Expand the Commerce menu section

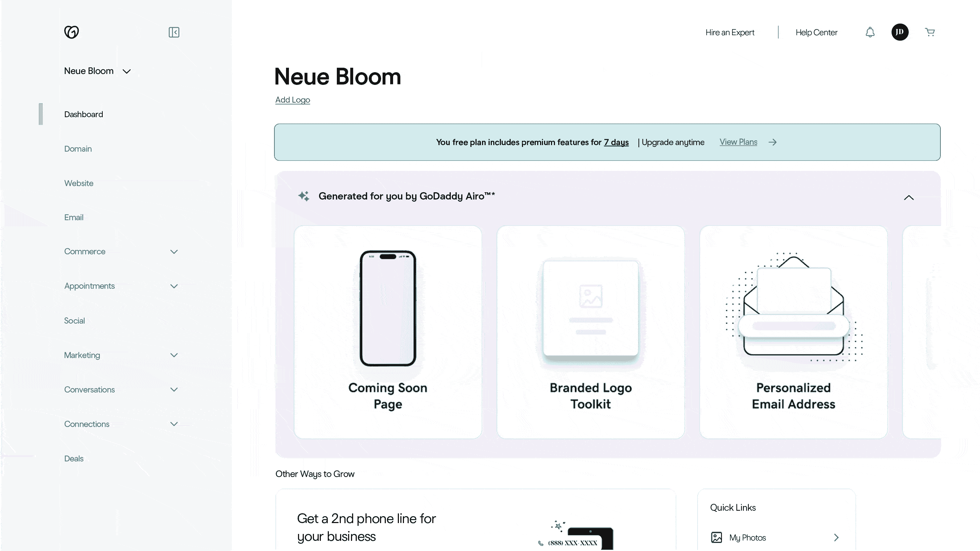174,252
